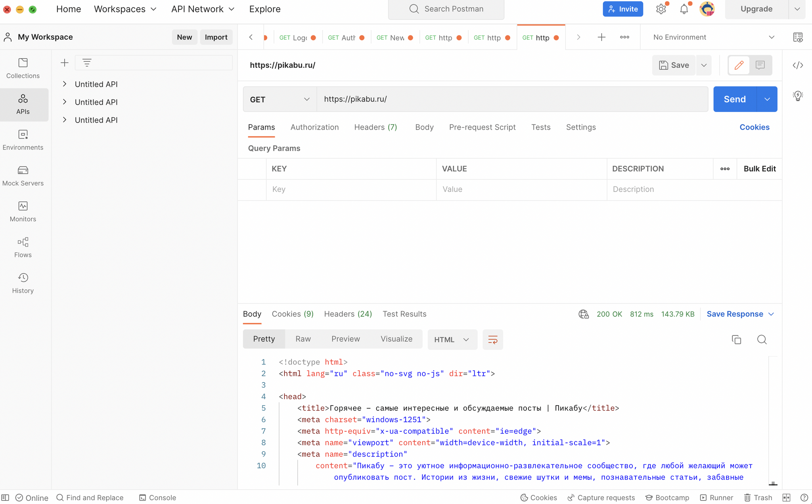
Task: Open tab options three-dots menu
Action: (x=624, y=37)
